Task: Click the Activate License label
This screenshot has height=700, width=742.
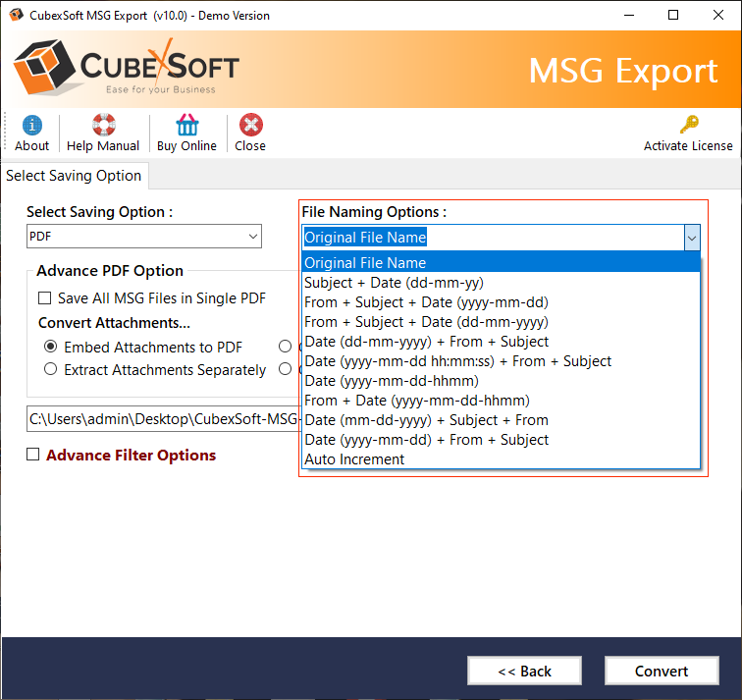Action: click(688, 145)
